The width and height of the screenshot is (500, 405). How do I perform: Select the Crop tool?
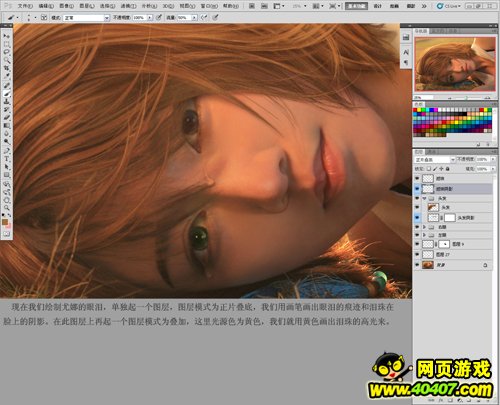tap(6, 68)
